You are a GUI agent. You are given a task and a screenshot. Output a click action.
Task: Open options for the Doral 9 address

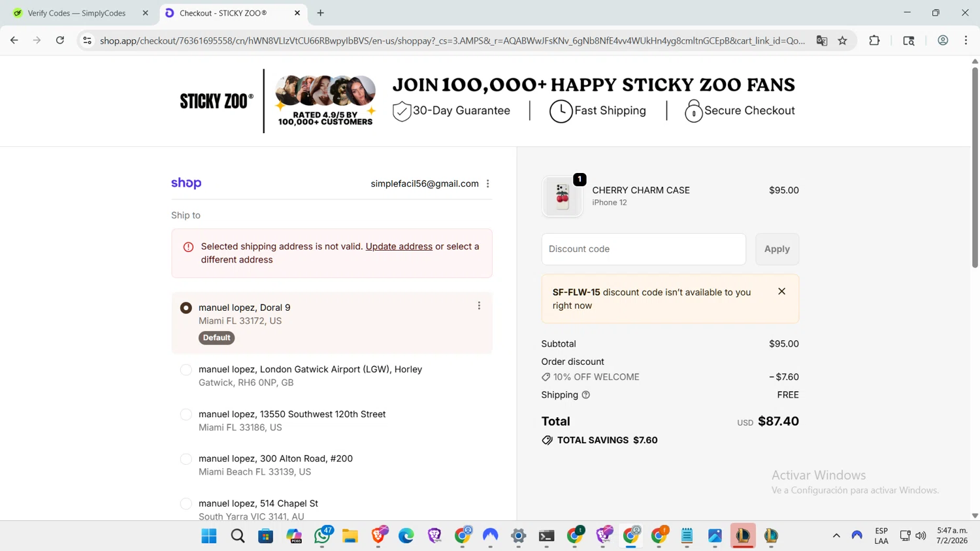tap(479, 306)
